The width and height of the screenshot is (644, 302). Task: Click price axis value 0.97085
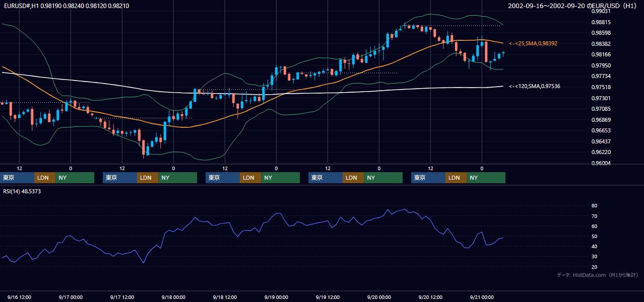click(x=601, y=109)
